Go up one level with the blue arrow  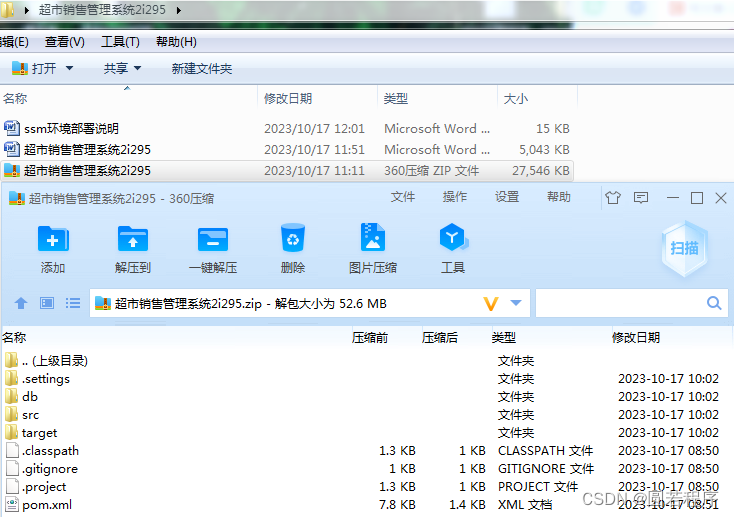tap(21, 303)
